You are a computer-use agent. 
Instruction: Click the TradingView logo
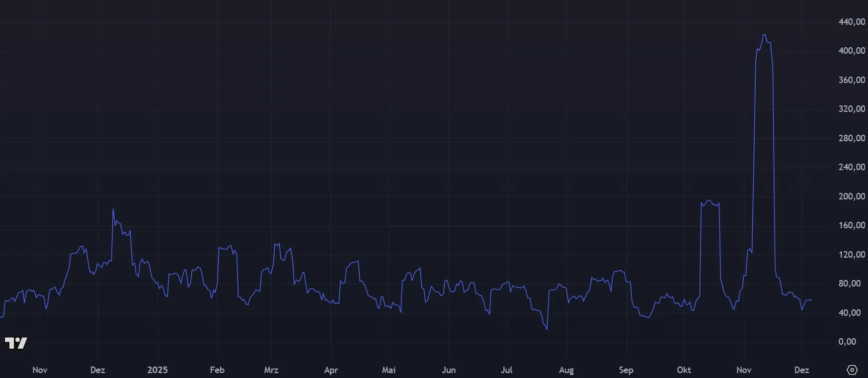click(x=16, y=343)
